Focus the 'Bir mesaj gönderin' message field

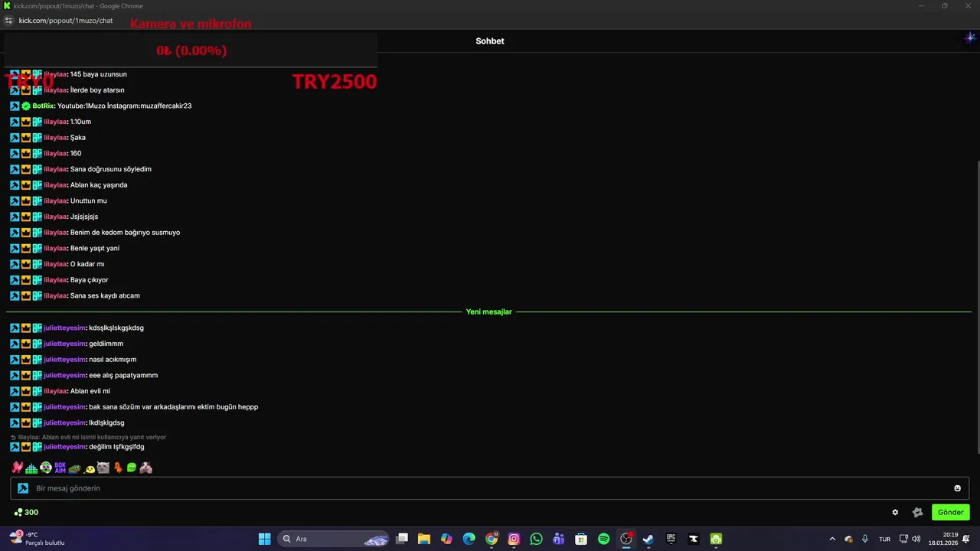[490, 488]
